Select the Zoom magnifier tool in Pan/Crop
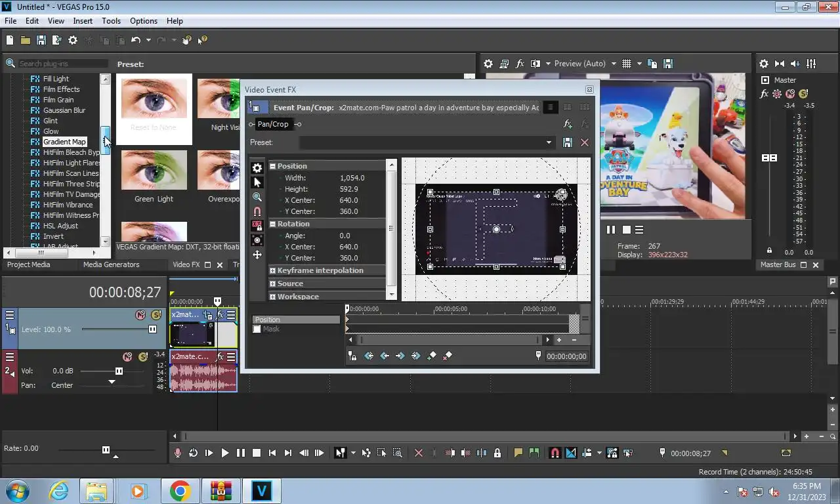This screenshot has height=504, width=840. pyautogui.click(x=257, y=197)
